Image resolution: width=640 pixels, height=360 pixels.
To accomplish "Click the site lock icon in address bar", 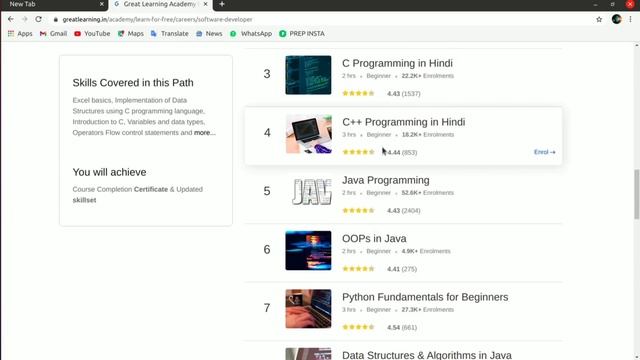I will click(56, 19).
